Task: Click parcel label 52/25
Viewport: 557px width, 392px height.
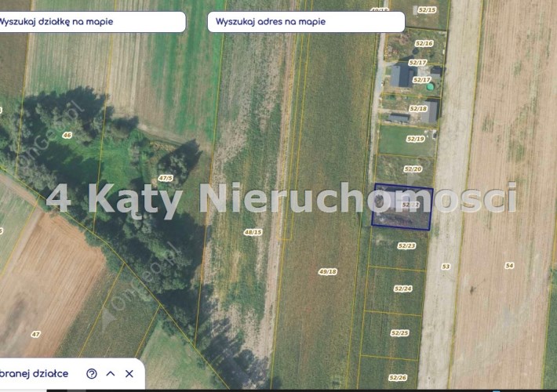Action: tap(399, 333)
